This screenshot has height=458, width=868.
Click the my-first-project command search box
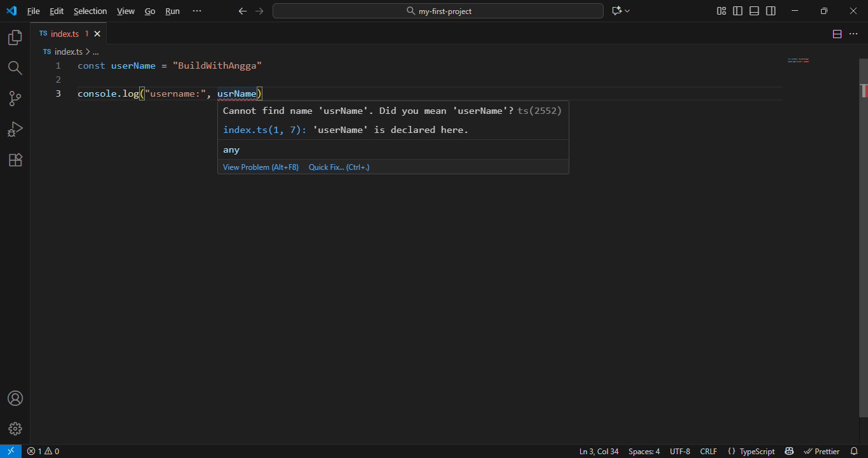pyautogui.click(x=438, y=11)
